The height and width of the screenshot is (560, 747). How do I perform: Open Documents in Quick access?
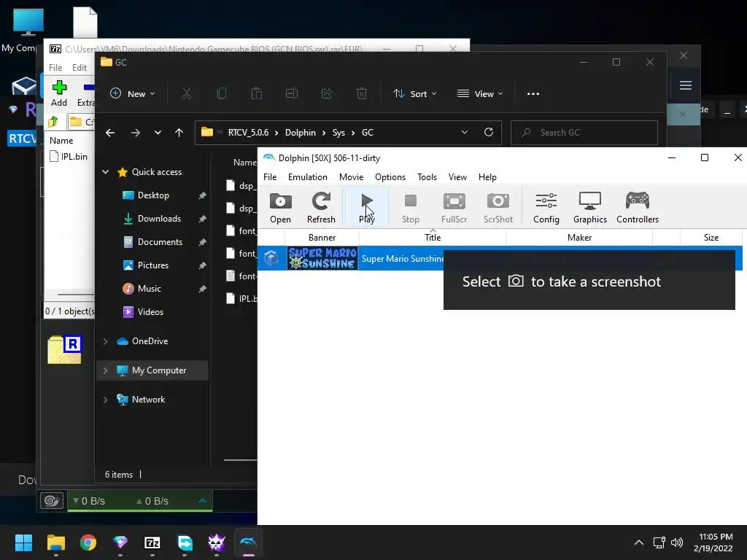click(x=160, y=242)
